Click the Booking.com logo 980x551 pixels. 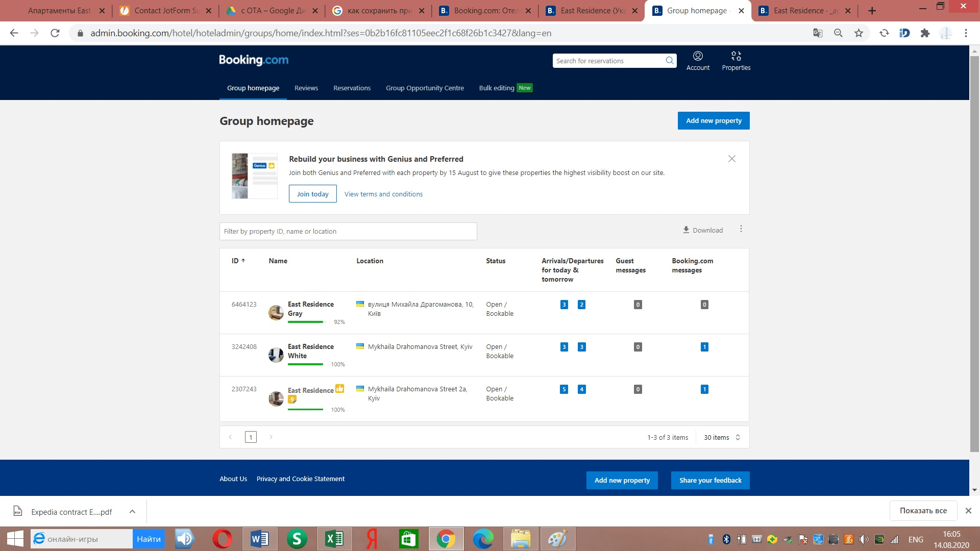[254, 60]
